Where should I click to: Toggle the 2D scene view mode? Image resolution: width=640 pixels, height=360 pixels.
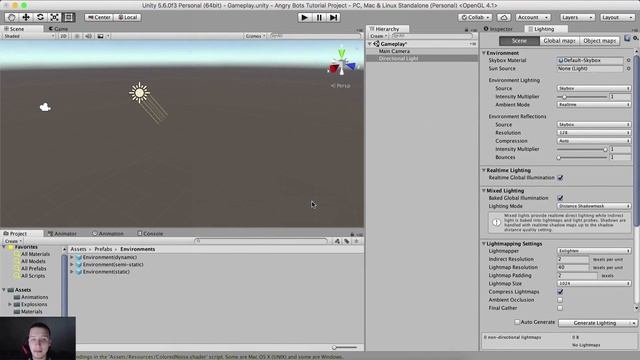[63, 36]
